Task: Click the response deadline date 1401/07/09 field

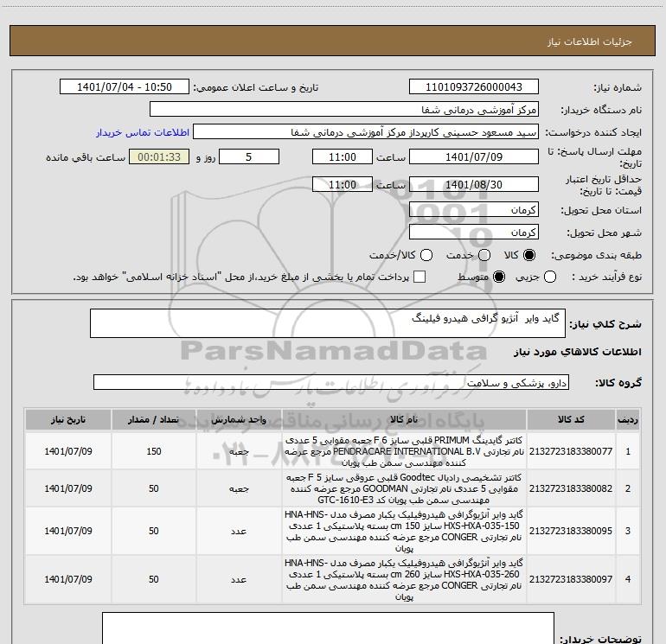Action: (x=474, y=156)
